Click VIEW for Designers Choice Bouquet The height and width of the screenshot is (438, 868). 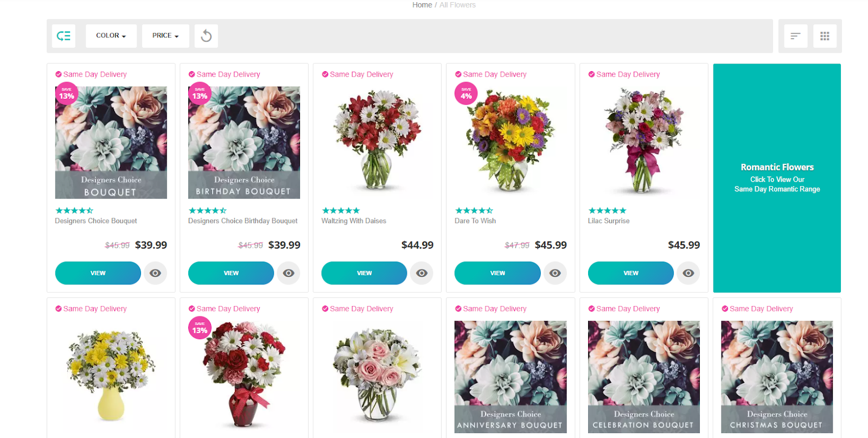click(x=98, y=273)
